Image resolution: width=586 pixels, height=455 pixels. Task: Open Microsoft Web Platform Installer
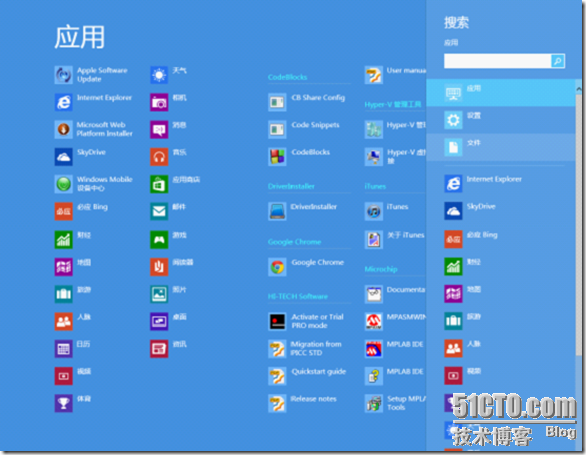(x=94, y=129)
